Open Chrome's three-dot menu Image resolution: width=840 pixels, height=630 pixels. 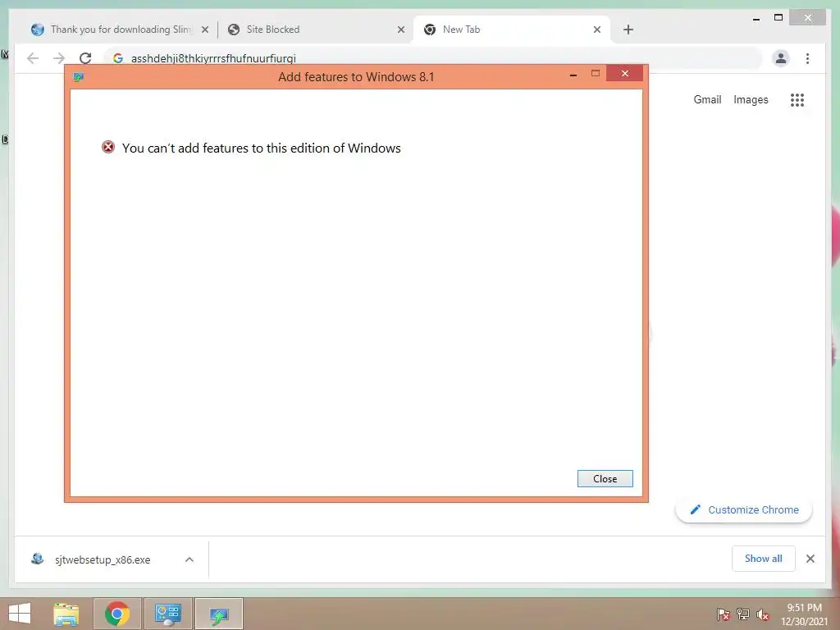(807, 58)
